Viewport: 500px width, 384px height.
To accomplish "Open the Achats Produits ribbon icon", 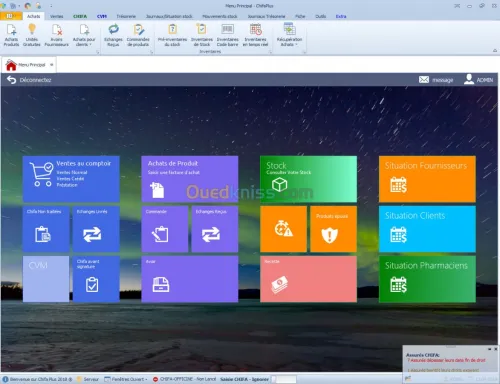I will [x=11, y=35].
